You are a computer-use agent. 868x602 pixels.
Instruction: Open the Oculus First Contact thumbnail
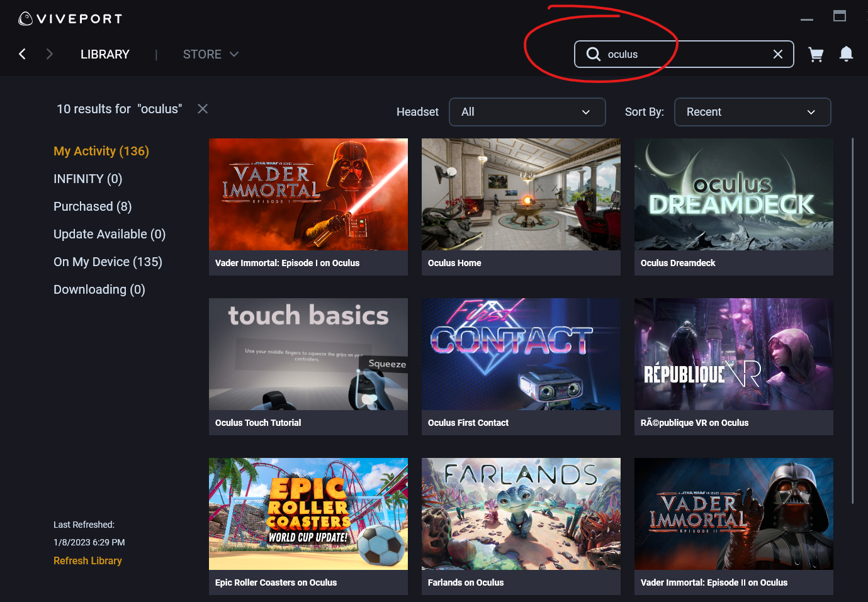(x=521, y=354)
